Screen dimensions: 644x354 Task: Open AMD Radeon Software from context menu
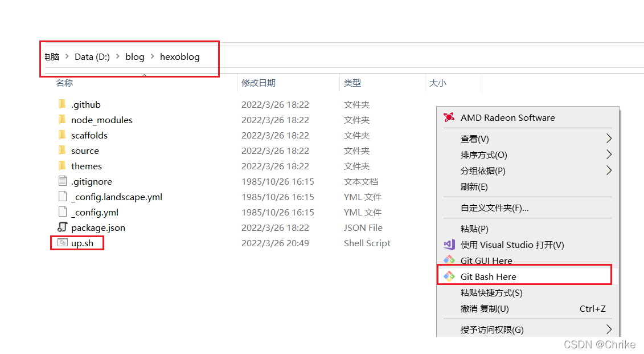[527, 117]
